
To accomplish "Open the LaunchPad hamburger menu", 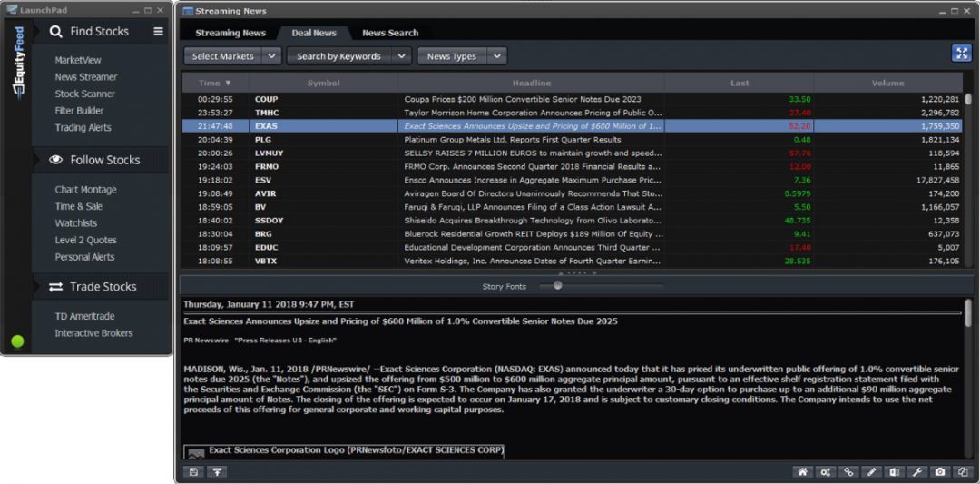I will [x=158, y=31].
